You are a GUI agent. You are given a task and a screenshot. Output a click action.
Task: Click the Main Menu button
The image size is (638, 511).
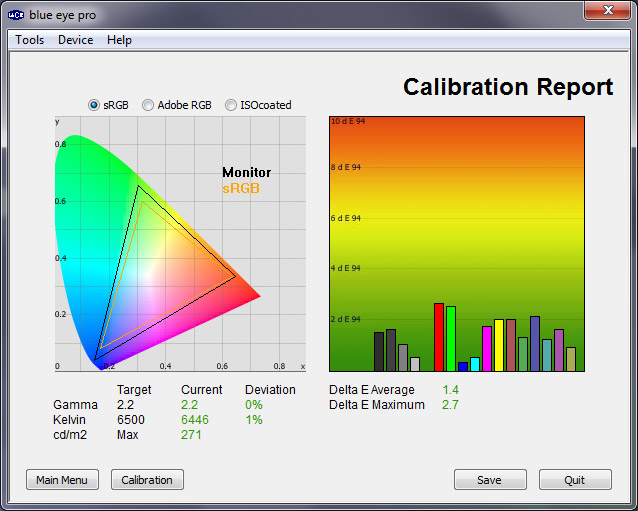click(x=62, y=480)
